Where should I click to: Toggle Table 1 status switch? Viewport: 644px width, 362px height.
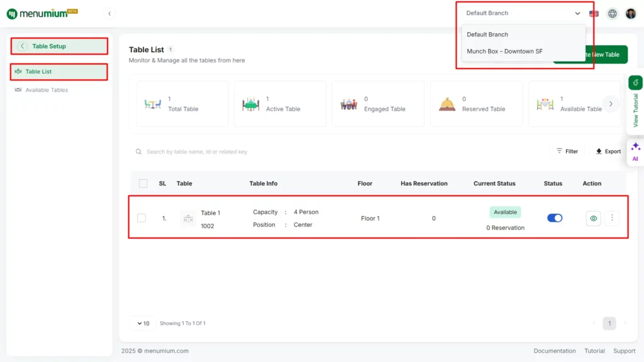[555, 218]
